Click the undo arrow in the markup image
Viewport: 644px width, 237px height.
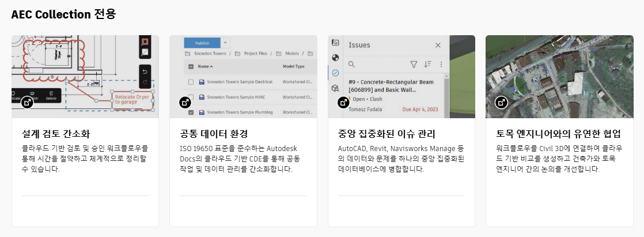tap(145, 72)
